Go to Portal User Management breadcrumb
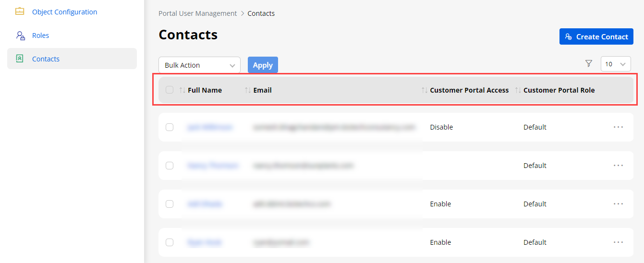This screenshot has height=263, width=644. pyautogui.click(x=197, y=13)
